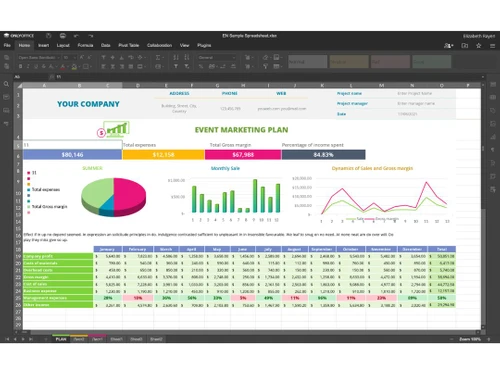Toggle Underline formatting
The width and height of the screenshot is (500, 375).
36,66
